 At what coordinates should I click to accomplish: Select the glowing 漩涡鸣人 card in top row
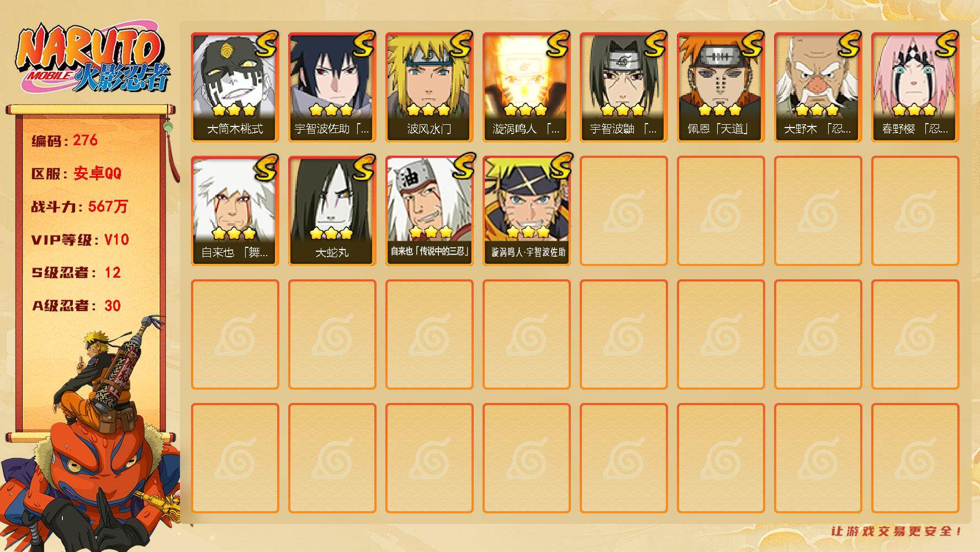526,87
